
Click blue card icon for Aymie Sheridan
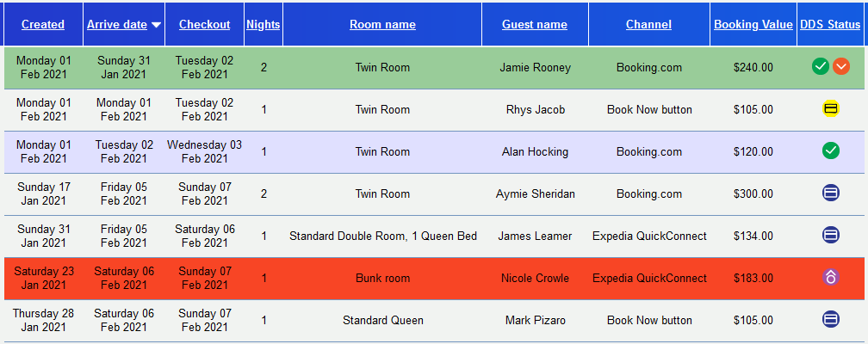830,193
